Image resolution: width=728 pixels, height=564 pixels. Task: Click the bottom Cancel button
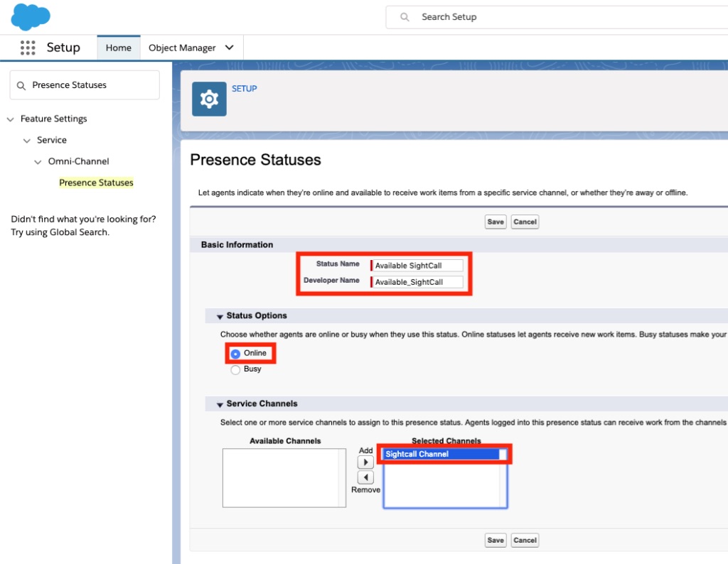pos(525,540)
